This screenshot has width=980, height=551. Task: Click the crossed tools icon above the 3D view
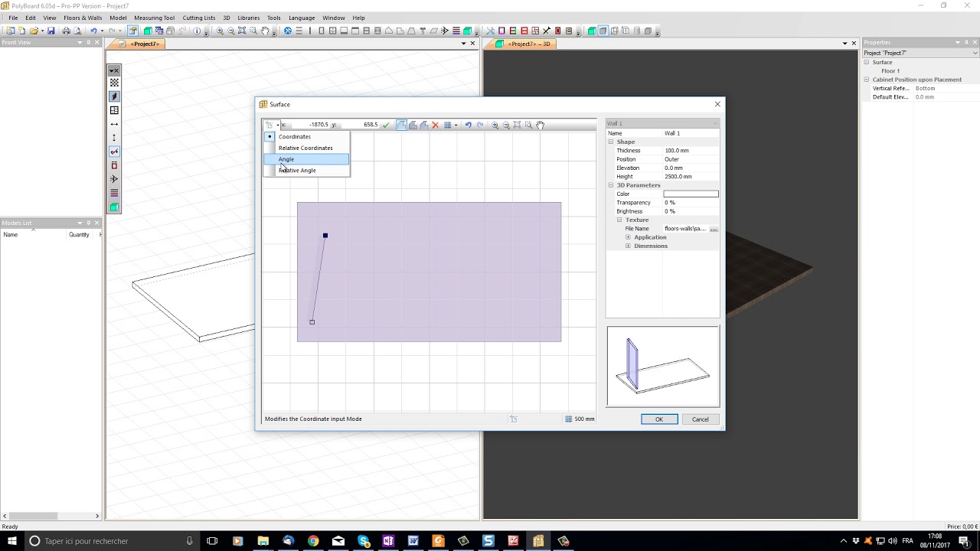(x=491, y=31)
